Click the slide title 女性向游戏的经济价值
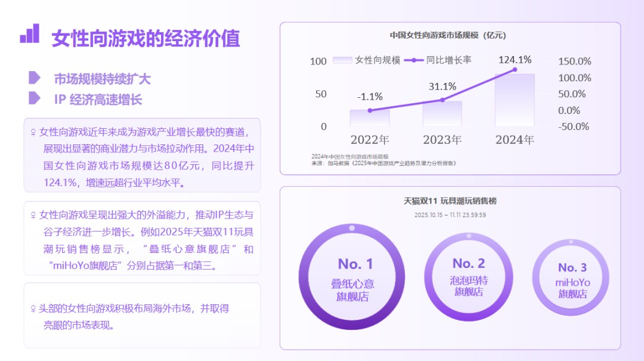Image resolution: width=644 pixels, height=361 pixels. [x=145, y=38]
